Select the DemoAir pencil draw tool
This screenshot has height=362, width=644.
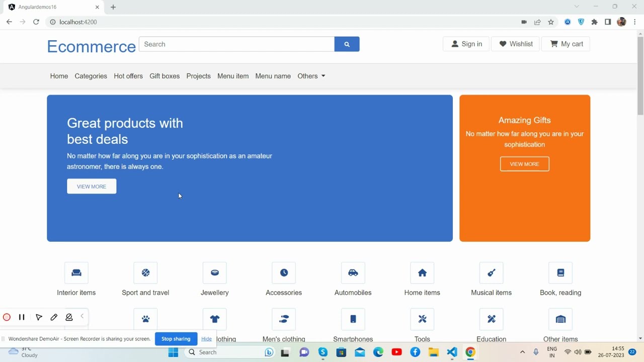(54, 317)
